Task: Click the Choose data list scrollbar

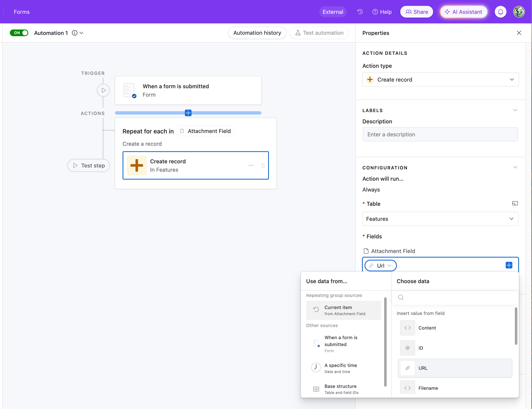Action: click(516, 326)
